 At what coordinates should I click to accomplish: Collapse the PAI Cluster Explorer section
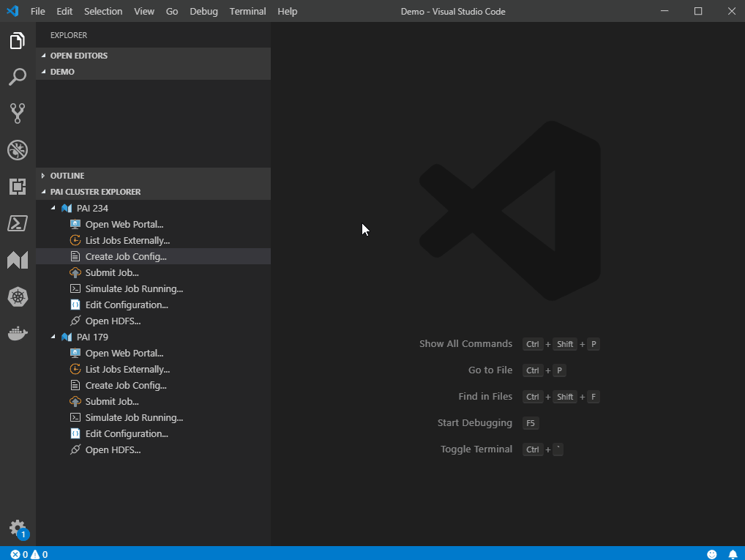(43, 192)
